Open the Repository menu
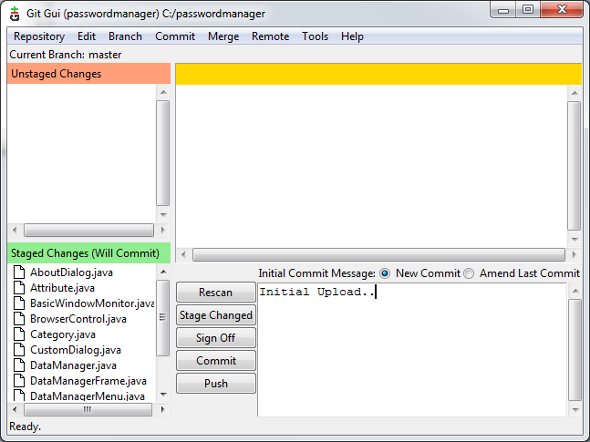Screen dimensions: 590x442 point(39,36)
